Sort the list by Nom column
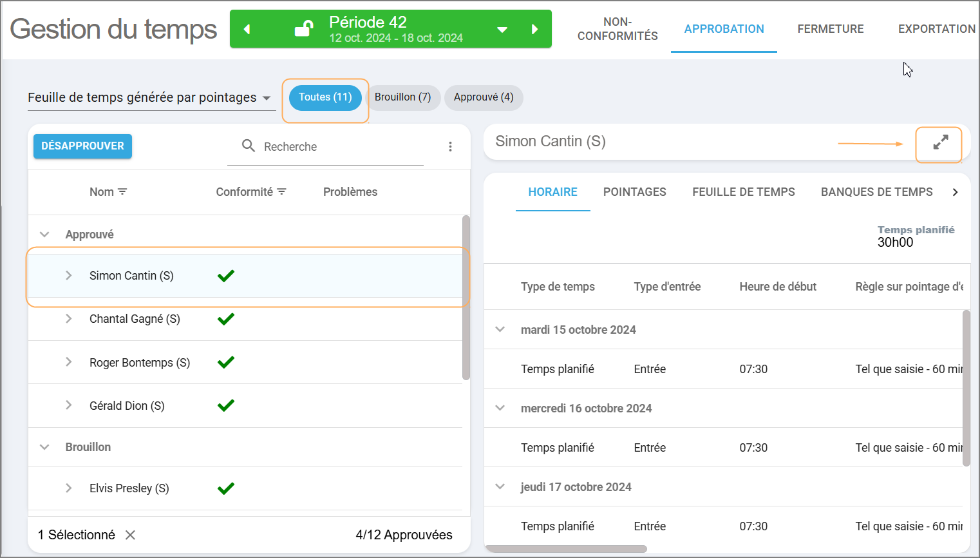The image size is (980, 558). coord(122,192)
